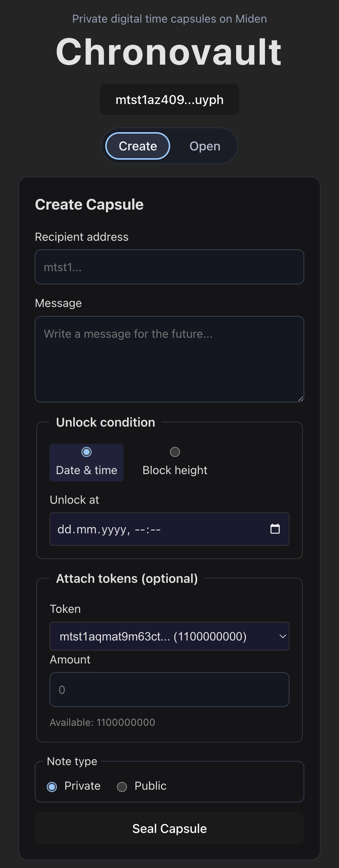
Task: Open the calendar picker icon in Unlock at
Action: tap(275, 529)
